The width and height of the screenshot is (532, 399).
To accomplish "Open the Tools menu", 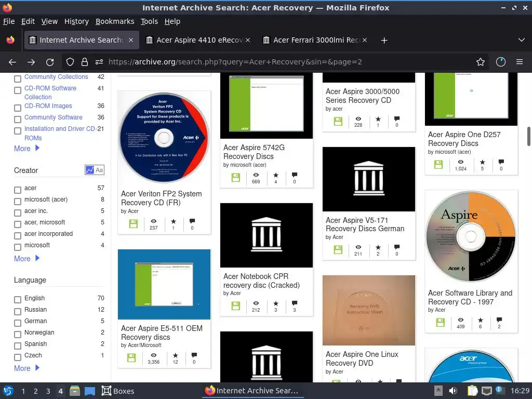I will (149, 21).
